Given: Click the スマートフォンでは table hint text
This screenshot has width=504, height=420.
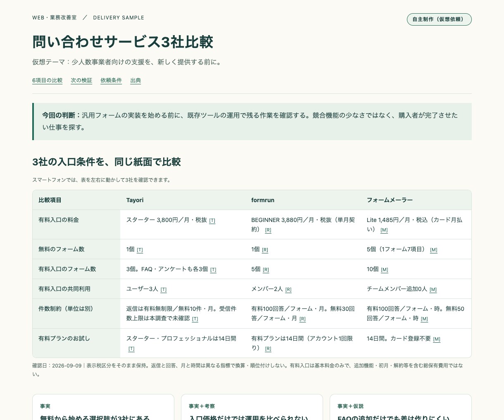Looking at the screenshot, I should (102, 180).
